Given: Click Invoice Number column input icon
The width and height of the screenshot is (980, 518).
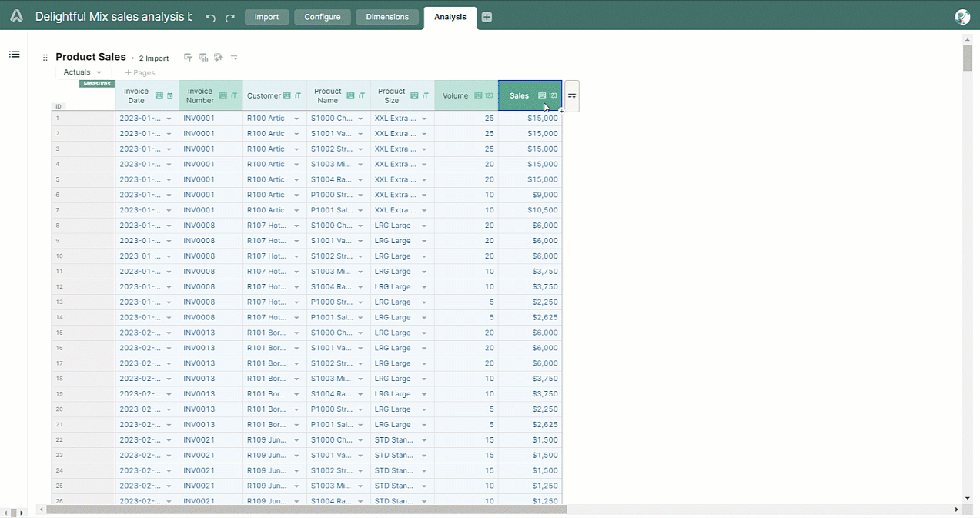Looking at the screenshot, I should [223, 95].
